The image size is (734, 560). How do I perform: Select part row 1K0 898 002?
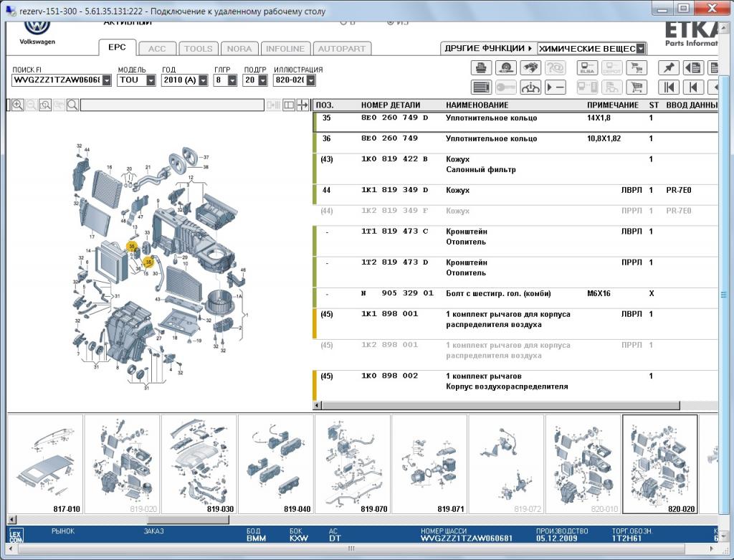coord(515,385)
